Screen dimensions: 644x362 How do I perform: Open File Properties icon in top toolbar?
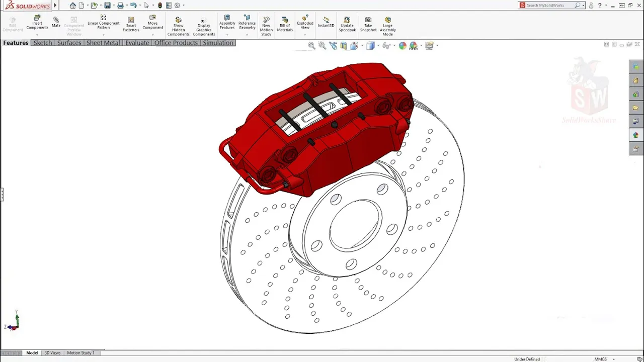169,6
